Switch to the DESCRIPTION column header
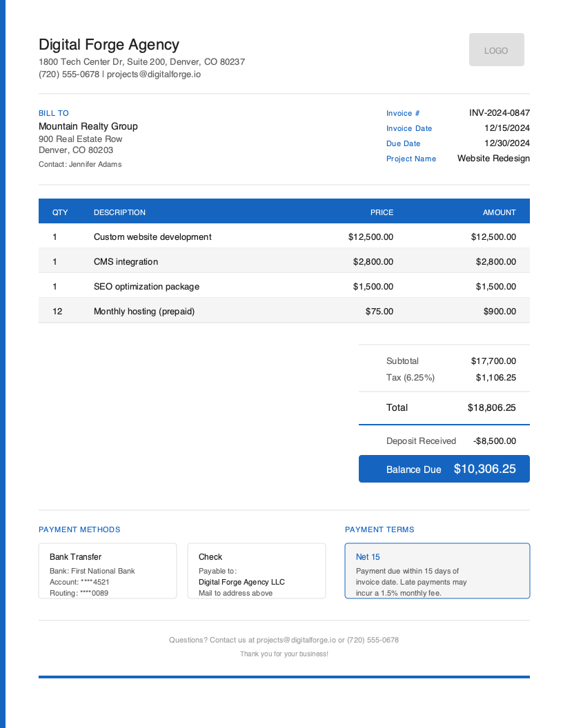 119,212
